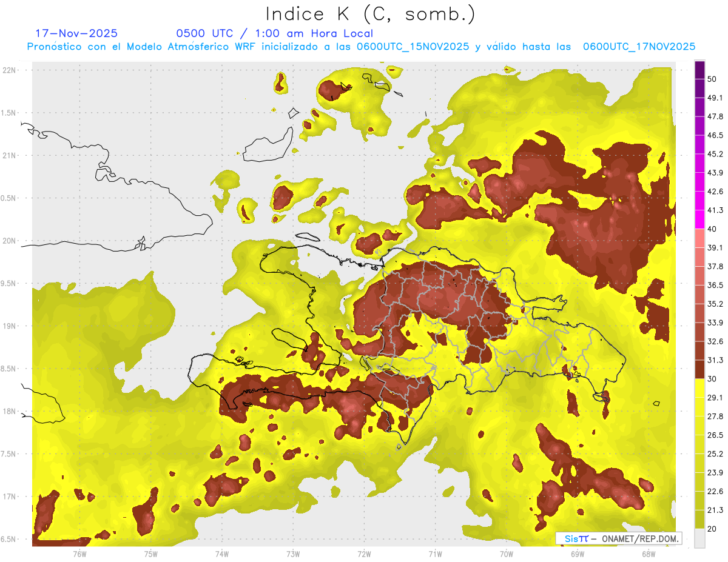Screen dimensions: 728x562
Task: Click the "49.1" value on the color scale
Action: click(x=715, y=98)
